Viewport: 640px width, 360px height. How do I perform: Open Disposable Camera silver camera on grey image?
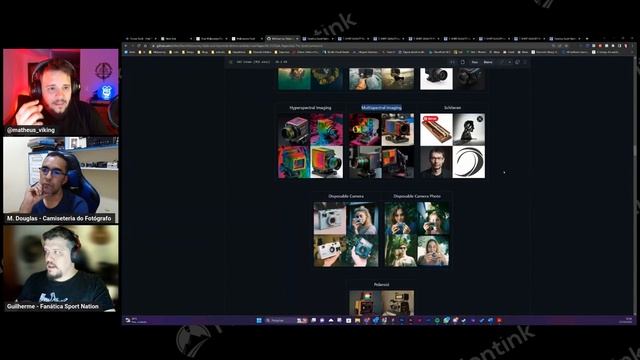click(330, 218)
